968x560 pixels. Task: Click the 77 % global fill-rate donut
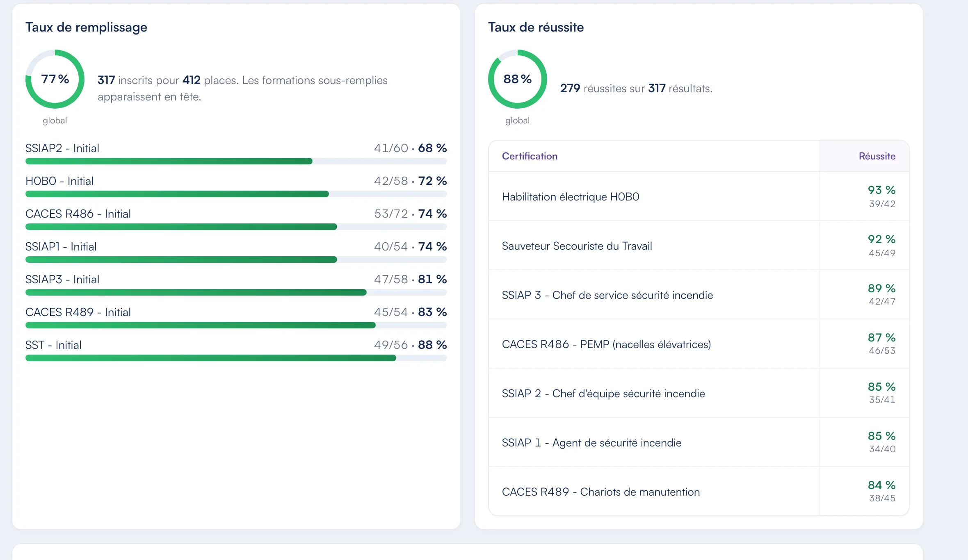[55, 79]
